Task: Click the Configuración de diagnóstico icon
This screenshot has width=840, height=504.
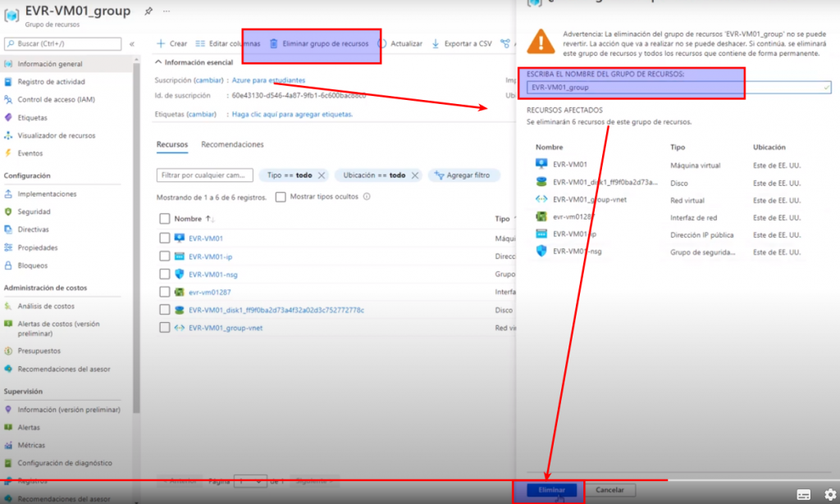Action: pyautogui.click(x=8, y=463)
